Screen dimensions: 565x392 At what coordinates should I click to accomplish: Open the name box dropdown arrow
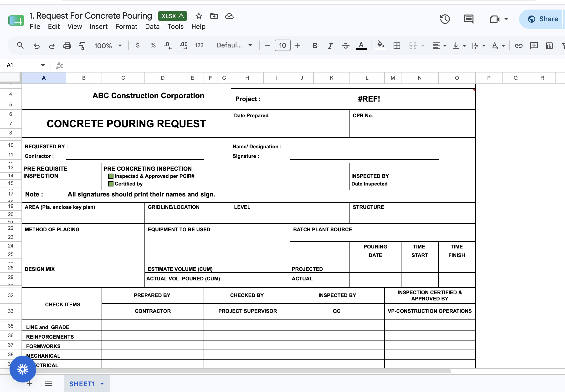coord(43,65)
